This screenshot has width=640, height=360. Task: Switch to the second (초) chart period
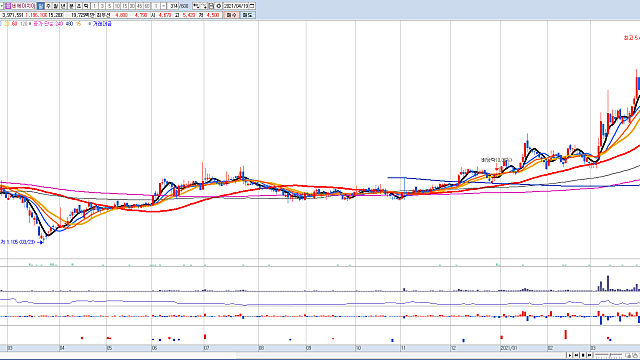(79, 6)
